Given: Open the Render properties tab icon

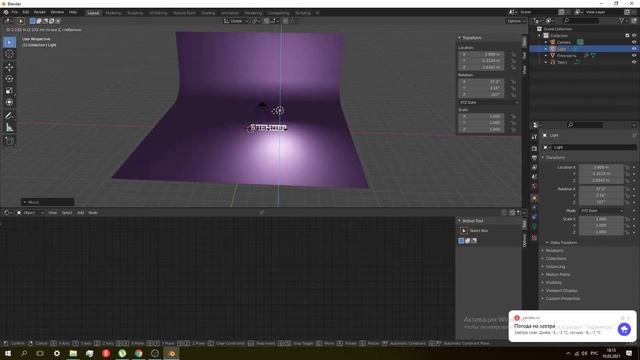Looking at the screenshot, I should pyautogui.click(x=534, y=149).
